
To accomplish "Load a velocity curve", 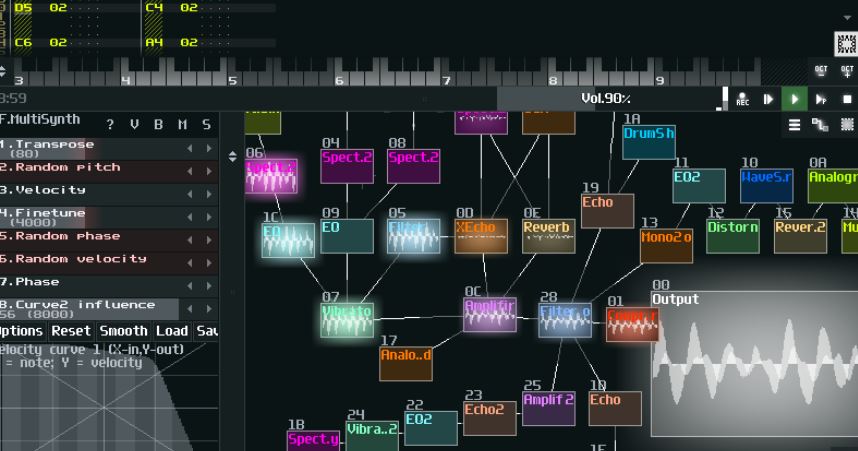I will 172,331.
